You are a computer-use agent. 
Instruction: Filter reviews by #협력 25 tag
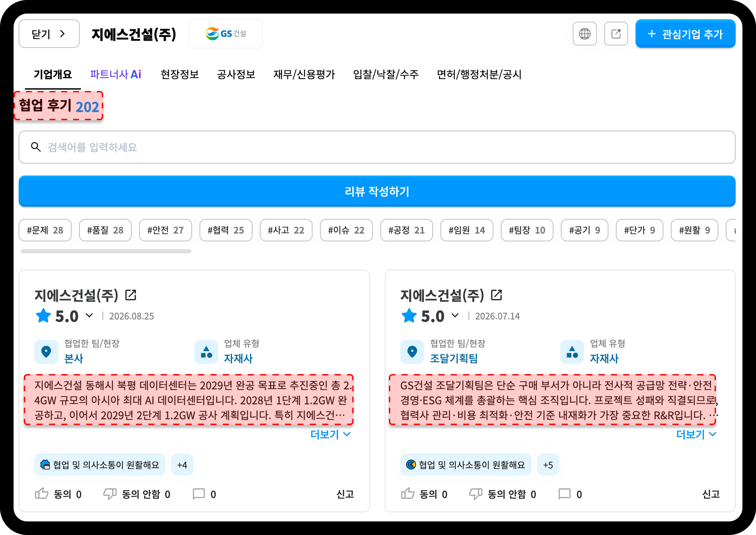[226, 230]
